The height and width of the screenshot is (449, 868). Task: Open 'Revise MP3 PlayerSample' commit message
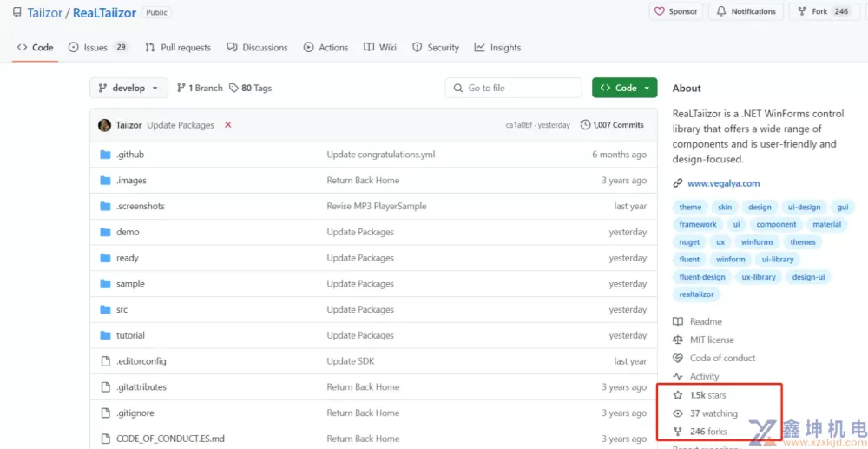tap(377, 206)
